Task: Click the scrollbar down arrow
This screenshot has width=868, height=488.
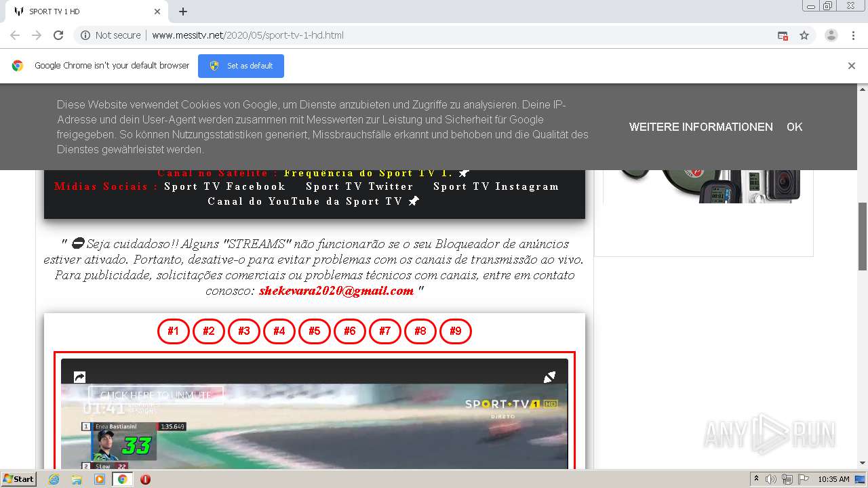Action: (863, 463)
